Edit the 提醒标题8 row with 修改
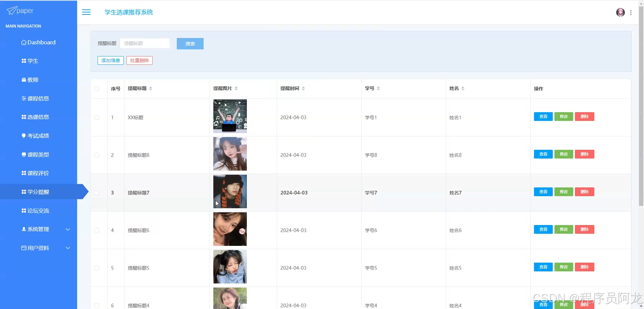The image size is (644, 309). click(564, 154)
